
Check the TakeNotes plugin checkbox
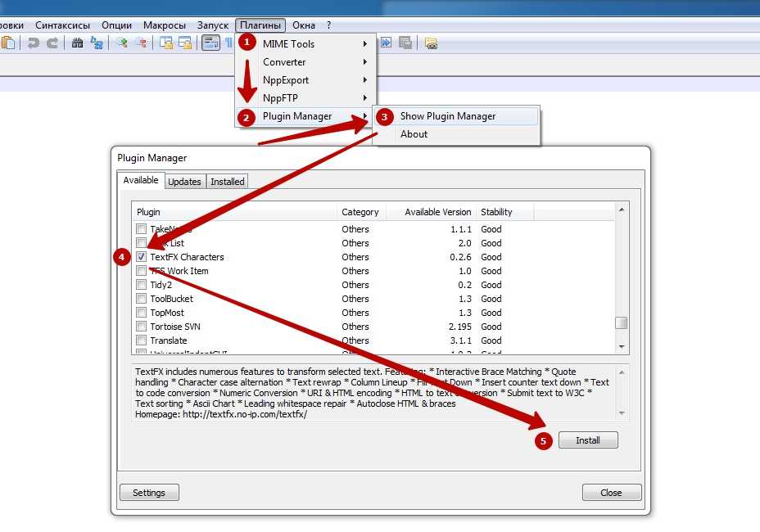tap(141, 228)
